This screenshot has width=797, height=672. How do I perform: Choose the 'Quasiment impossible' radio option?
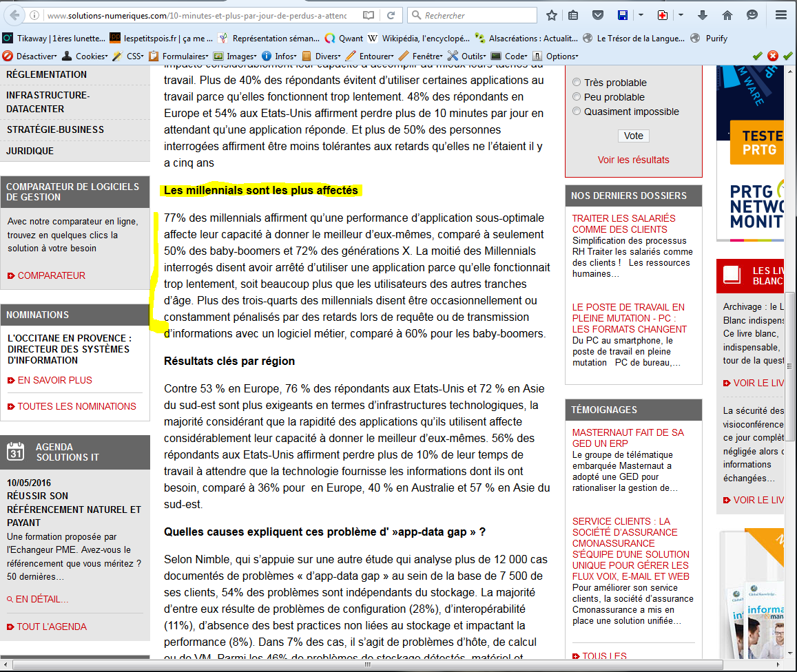577,112
